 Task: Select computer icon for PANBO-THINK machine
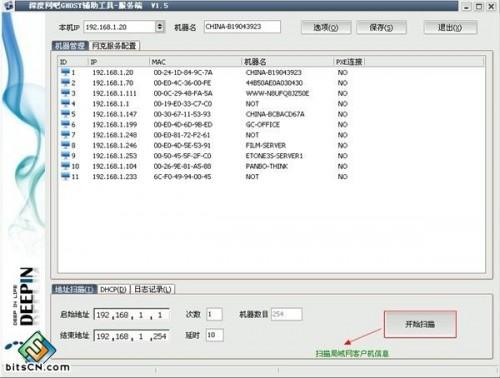point(65,166)
